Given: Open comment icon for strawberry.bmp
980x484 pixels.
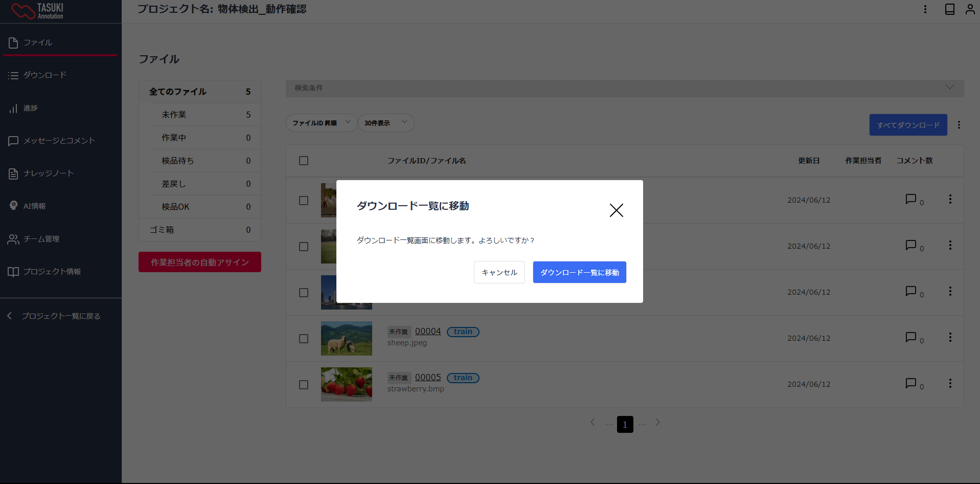Looking at the screenshot, I should (x=911, y=383).
